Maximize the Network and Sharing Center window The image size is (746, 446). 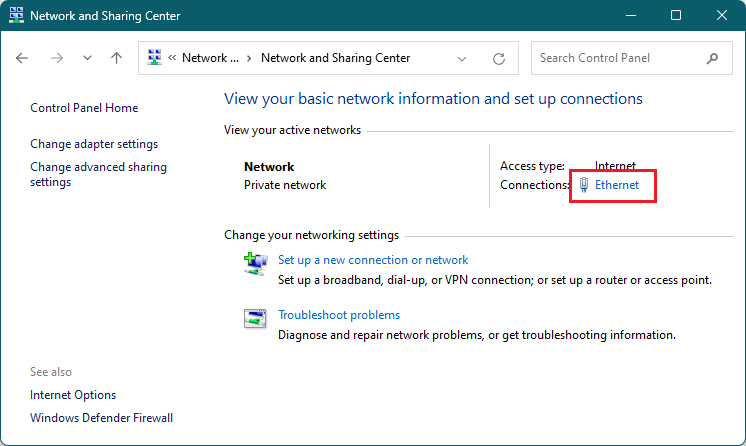pyautogui.click(x=676, y=15)
